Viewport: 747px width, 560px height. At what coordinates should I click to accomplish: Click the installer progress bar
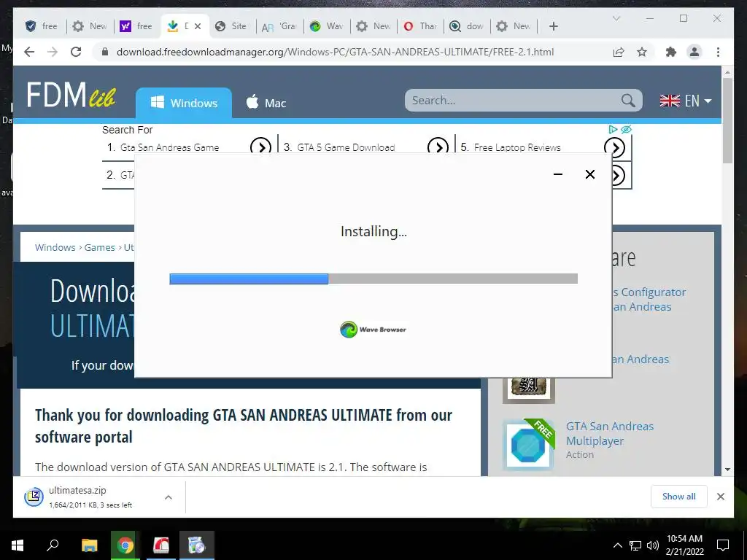click(x=373, y=279)
